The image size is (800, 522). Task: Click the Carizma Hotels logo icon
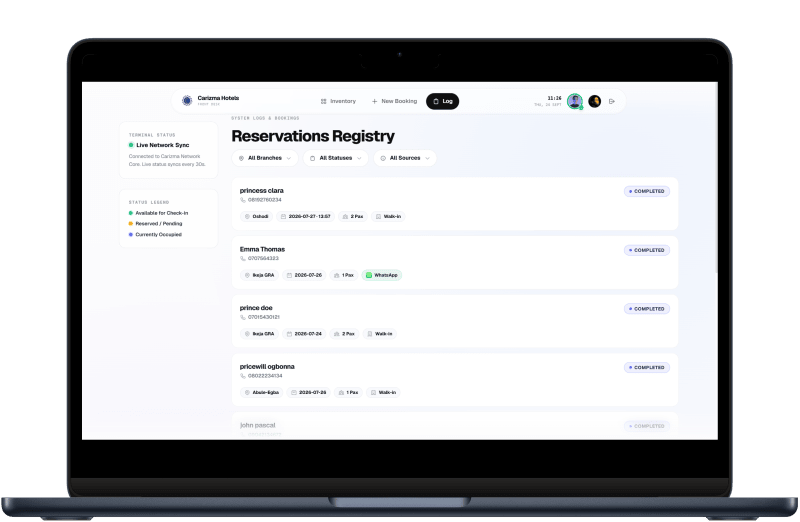(x=187, y=101)
